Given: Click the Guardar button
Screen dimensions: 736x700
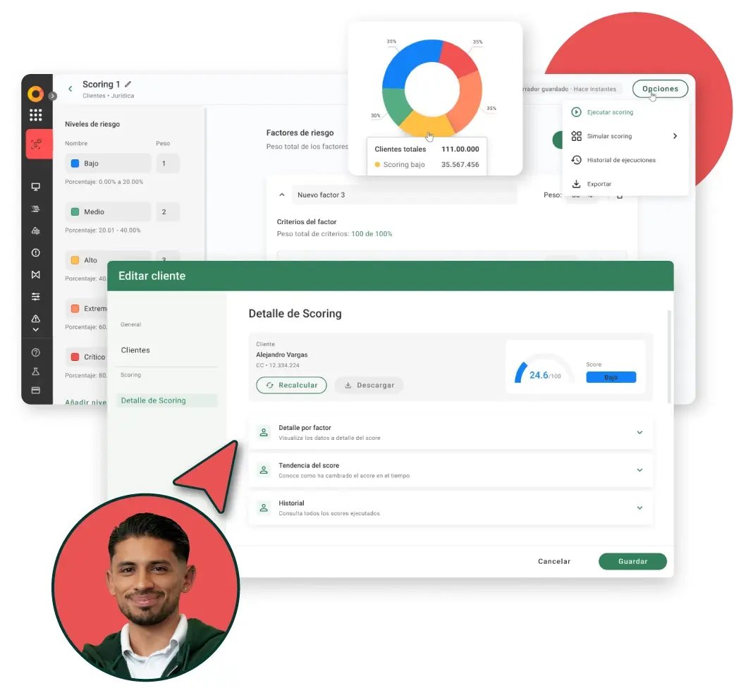Looking at the screenshot, I should [632, 562].
